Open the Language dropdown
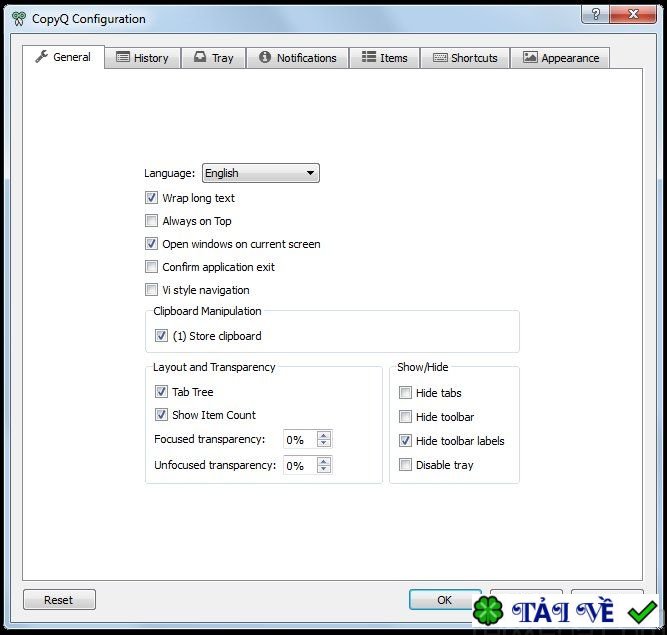The height and width of the screenshot is (635, 667). (261, 173)
